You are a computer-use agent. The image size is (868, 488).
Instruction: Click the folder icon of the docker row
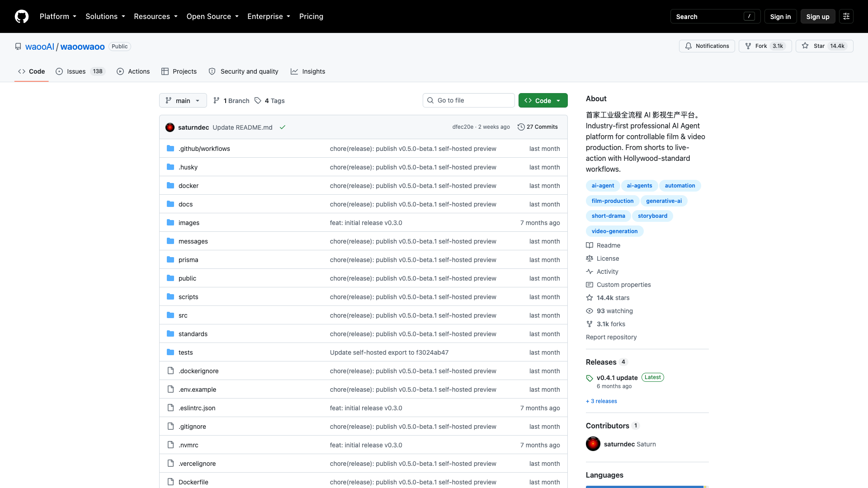coord(170,186)
